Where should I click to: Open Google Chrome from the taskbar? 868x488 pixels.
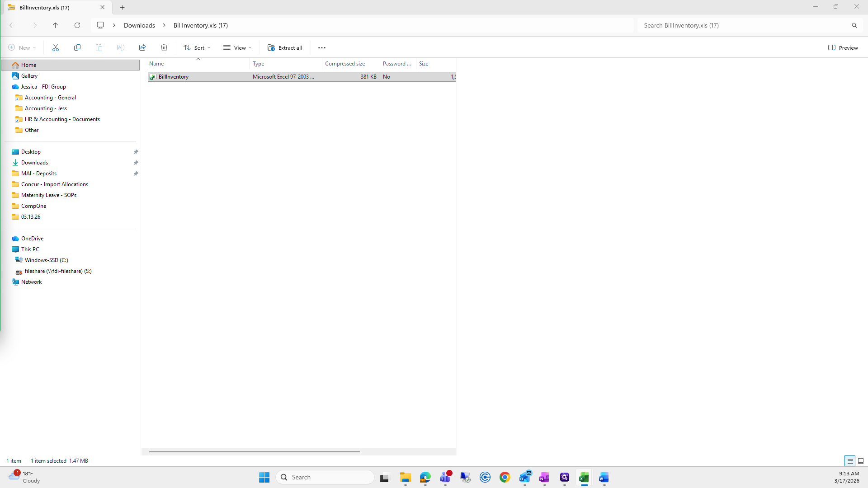[505, 477]
